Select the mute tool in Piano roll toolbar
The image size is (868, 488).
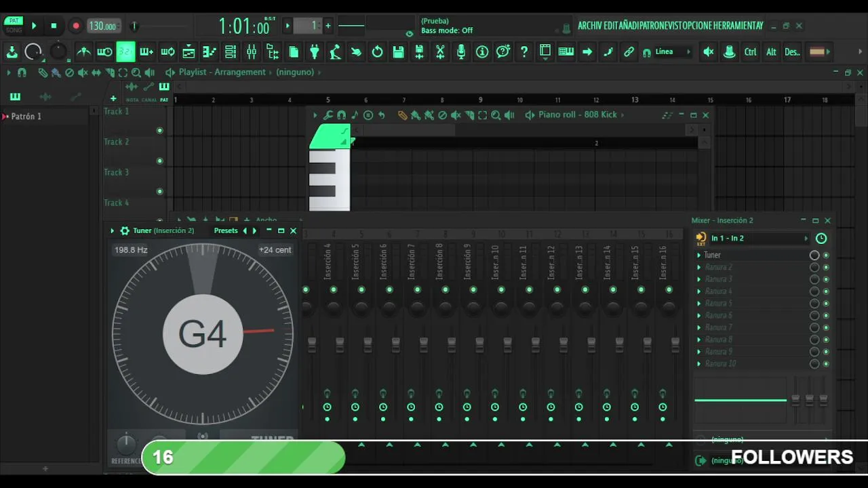point(456,115)
